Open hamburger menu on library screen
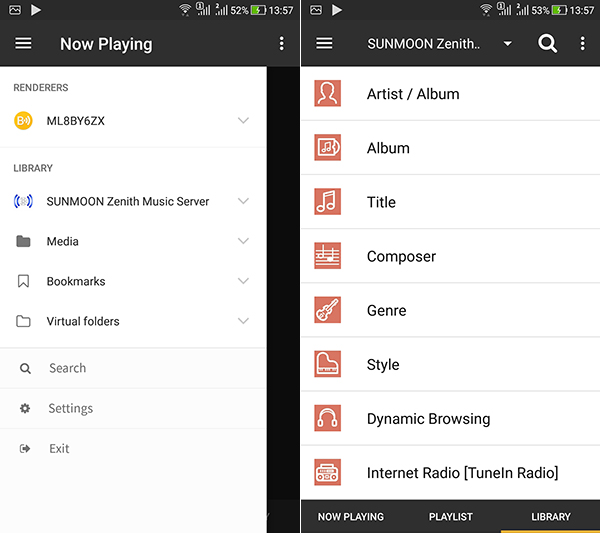600x533 pixels. 324,43
